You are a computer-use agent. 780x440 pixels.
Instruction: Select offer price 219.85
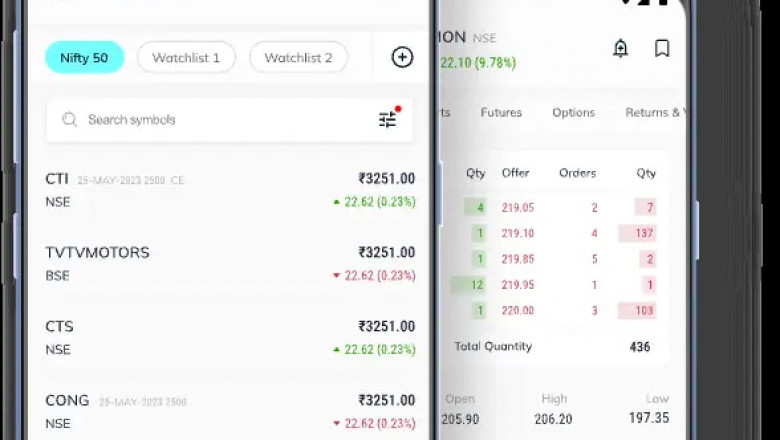coord(518,259)
